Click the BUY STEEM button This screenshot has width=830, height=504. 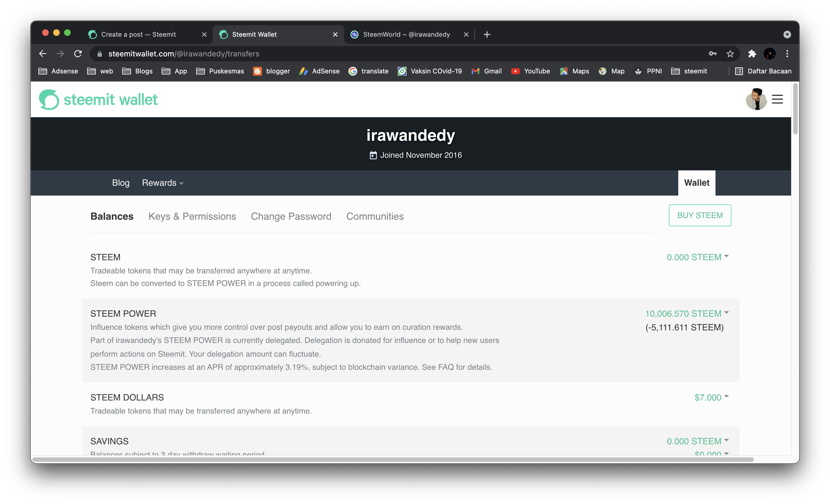(x=700, y=215)
